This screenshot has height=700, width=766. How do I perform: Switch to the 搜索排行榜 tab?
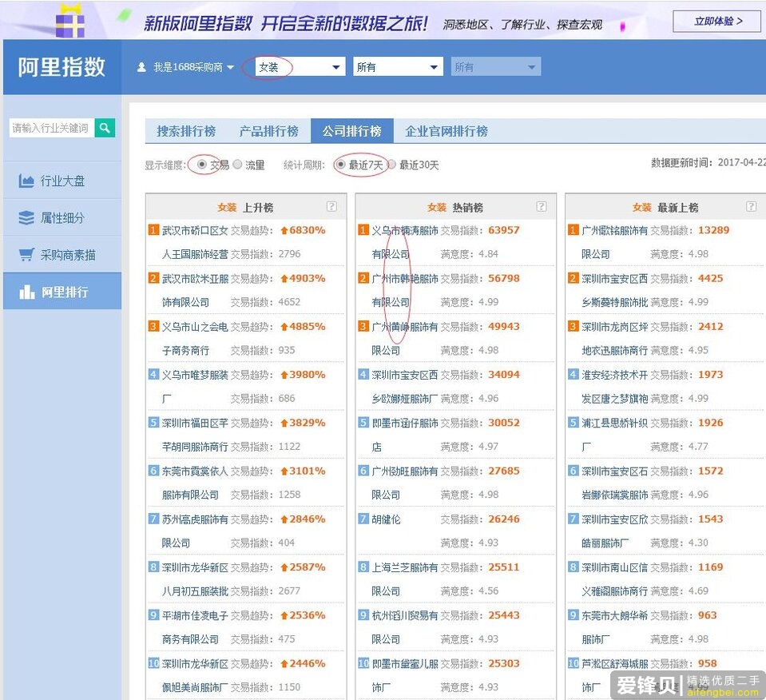tap(186, 131)
